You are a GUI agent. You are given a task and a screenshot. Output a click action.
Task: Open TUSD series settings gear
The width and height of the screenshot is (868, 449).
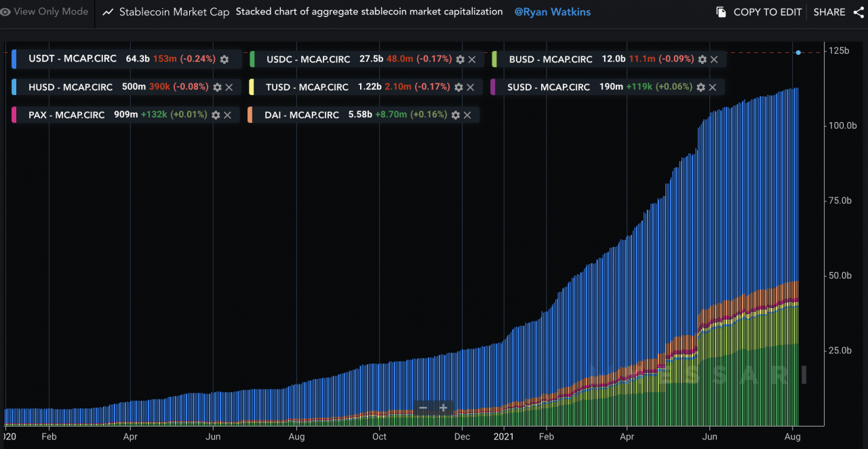pos(458,87)
